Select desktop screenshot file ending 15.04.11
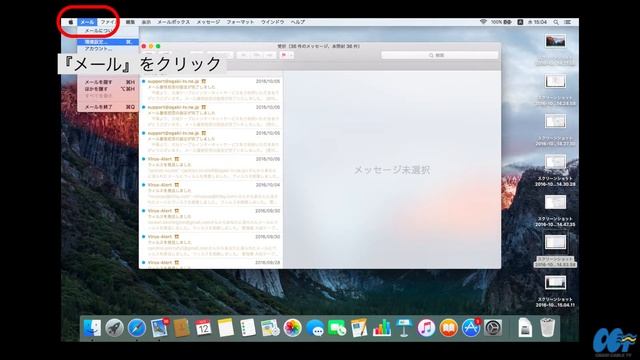The height and width of the screenshot is (360, 640). click(555, 291)
